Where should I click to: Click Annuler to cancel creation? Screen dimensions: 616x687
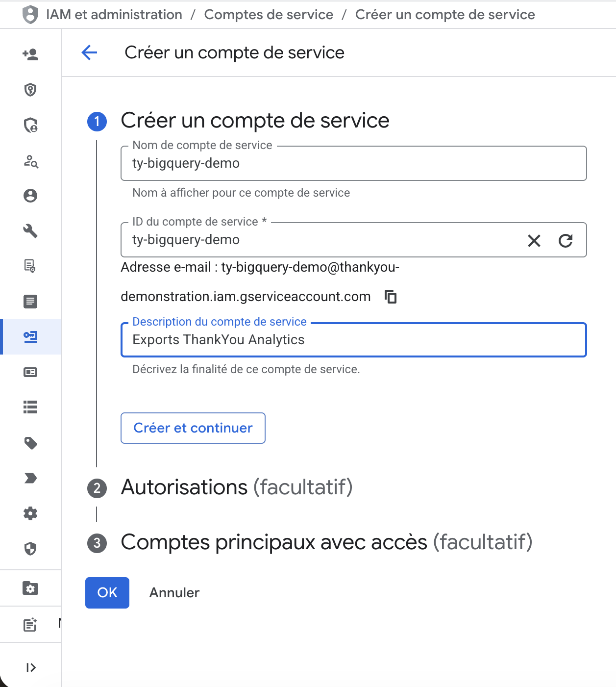(174, 593)
